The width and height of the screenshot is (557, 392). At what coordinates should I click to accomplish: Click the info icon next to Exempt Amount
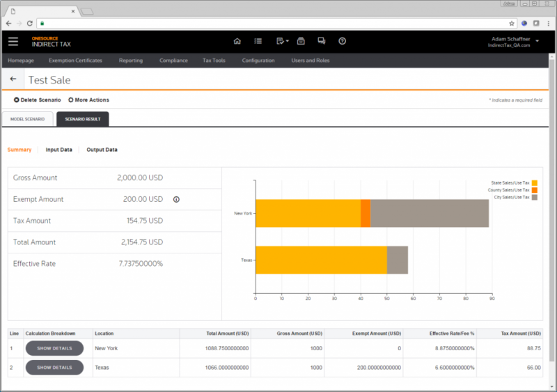(x=176, y=199)
